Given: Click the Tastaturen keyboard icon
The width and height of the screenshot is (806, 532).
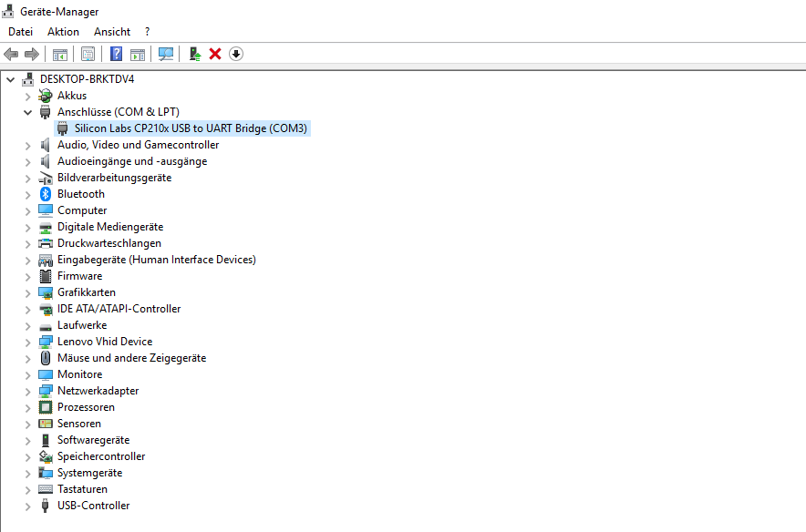Looking at the screenshot, I should click(46, 489).
